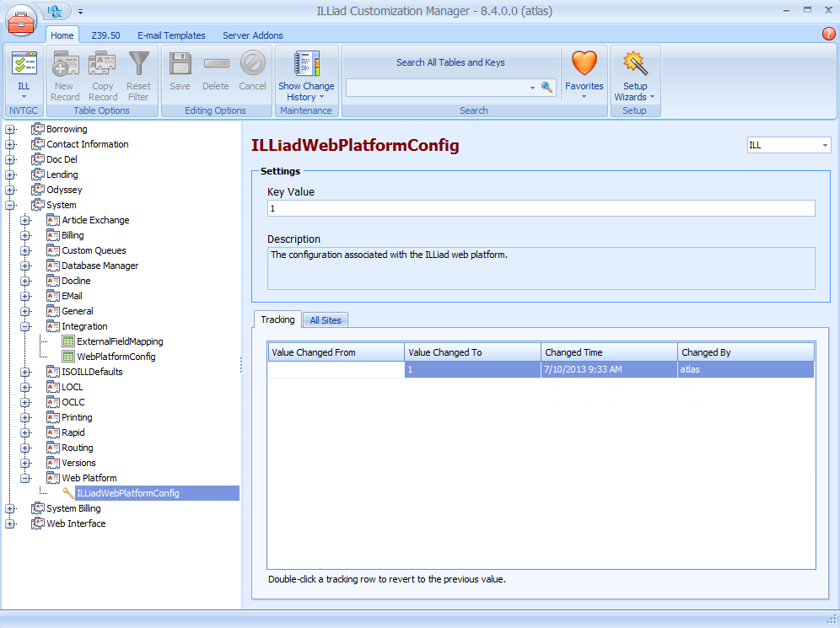Open the help question mark icon
This screenshot has height=628, width=840.
point(830,35)
